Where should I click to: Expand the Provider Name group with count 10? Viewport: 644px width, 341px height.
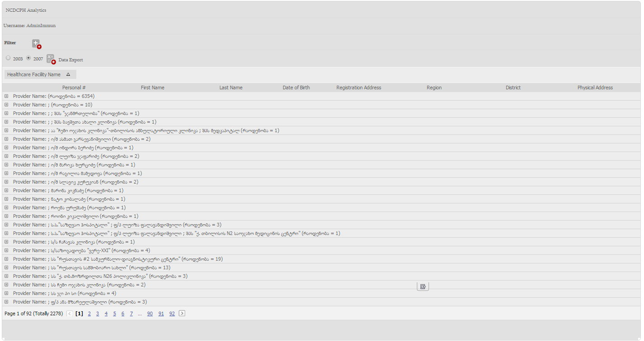pyautogui.click(x=6, y=105)
